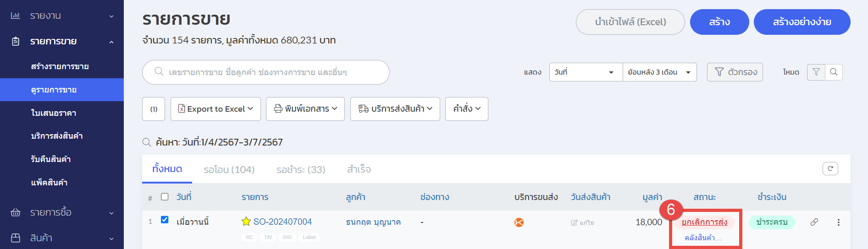Image resolution: width=868 pixels, height=249 pixels.
Task: Switch to the รอโอน (104) tab
Action: click(229, 169)
